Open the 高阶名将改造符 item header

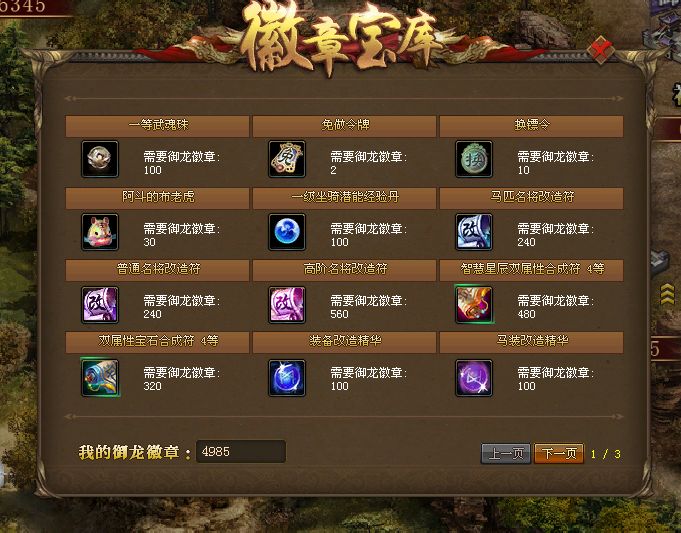pos(344,270)
